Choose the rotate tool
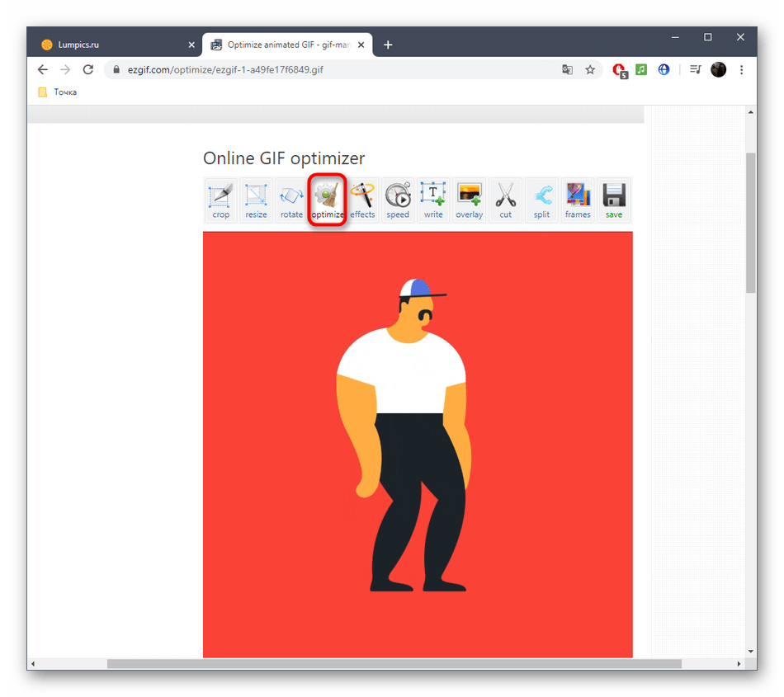 coord(291,200)
